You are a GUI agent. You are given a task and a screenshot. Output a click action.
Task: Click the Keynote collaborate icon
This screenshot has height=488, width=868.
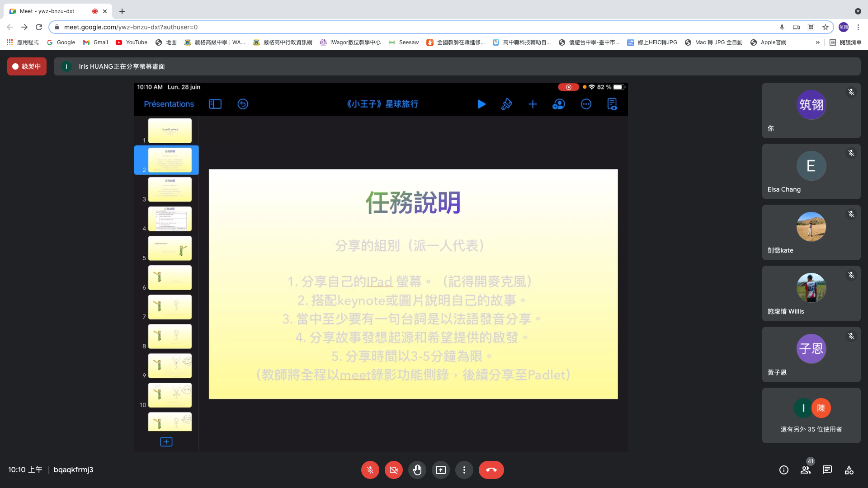click(x=559, y=104)
